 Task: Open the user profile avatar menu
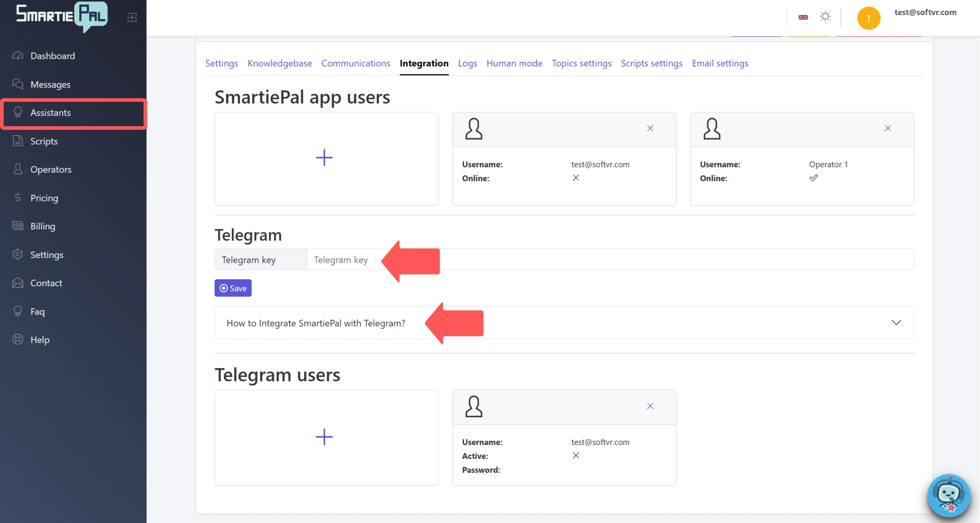point(869,18)
